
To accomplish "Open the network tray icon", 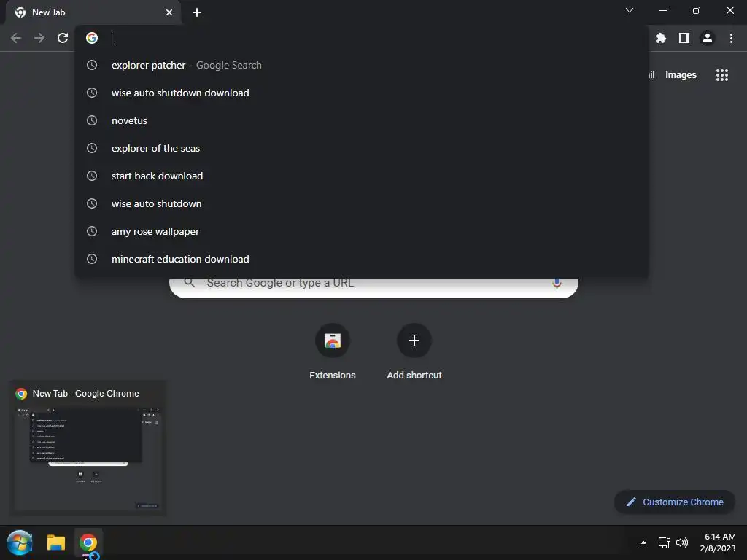I will click(x=664, y=542).
